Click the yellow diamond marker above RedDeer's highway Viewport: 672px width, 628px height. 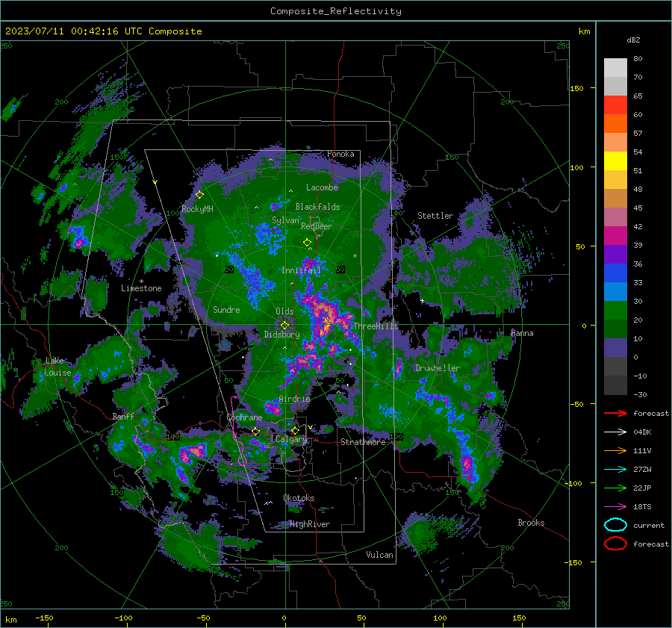[308, 243]
